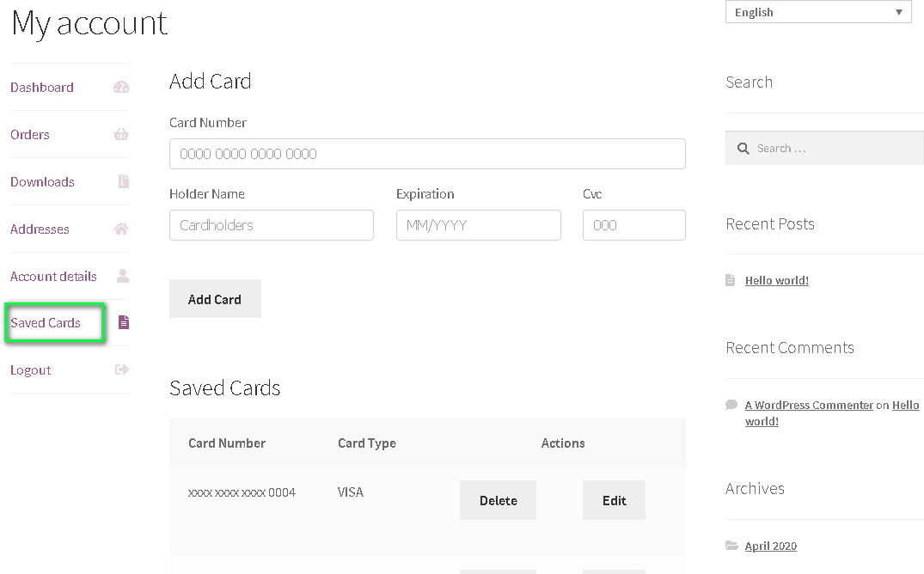Image resolution: width=924 pixels, height=574 pixels.
Task: Click the Account details person icon
Action: point(122,276)
